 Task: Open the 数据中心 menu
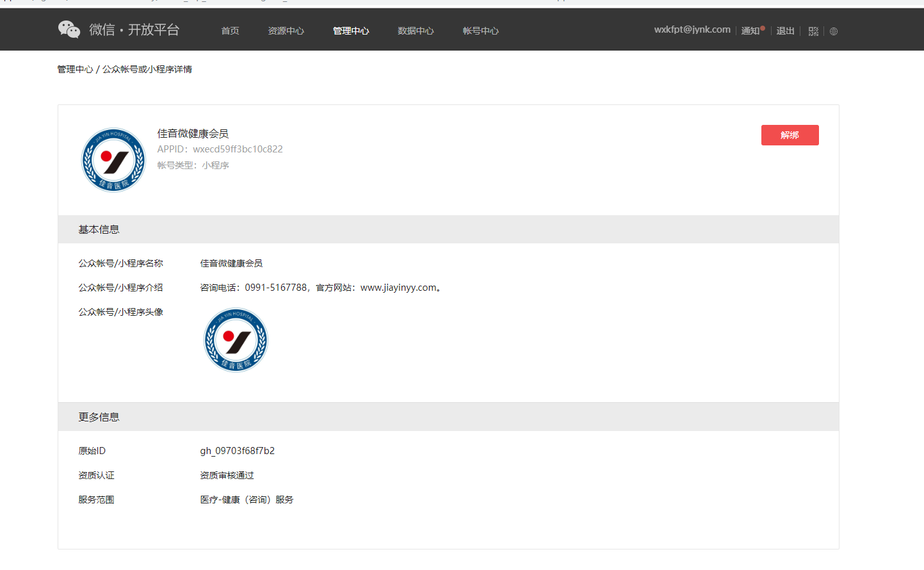click(x=416, y=31)
